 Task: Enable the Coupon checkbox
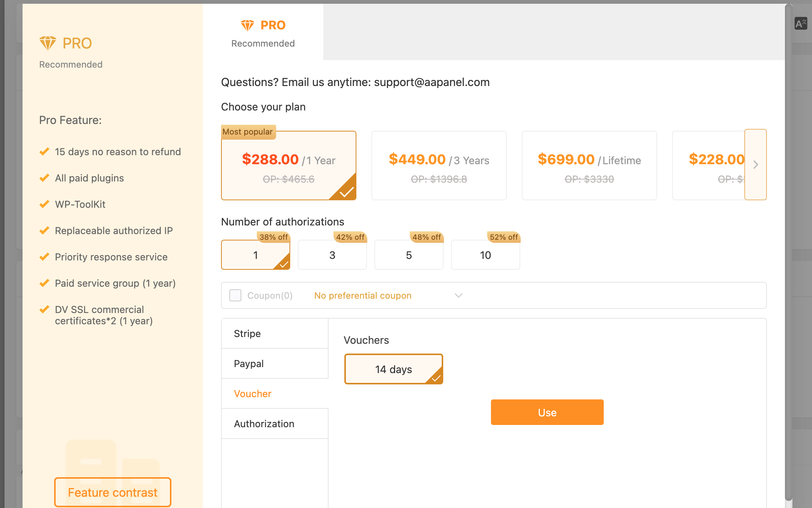point(235,295)
